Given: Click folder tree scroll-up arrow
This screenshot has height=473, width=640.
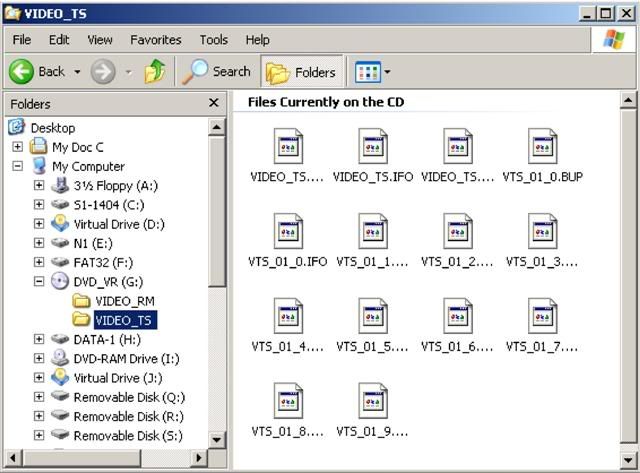Looking at the screenshot, I should (217, 127).
